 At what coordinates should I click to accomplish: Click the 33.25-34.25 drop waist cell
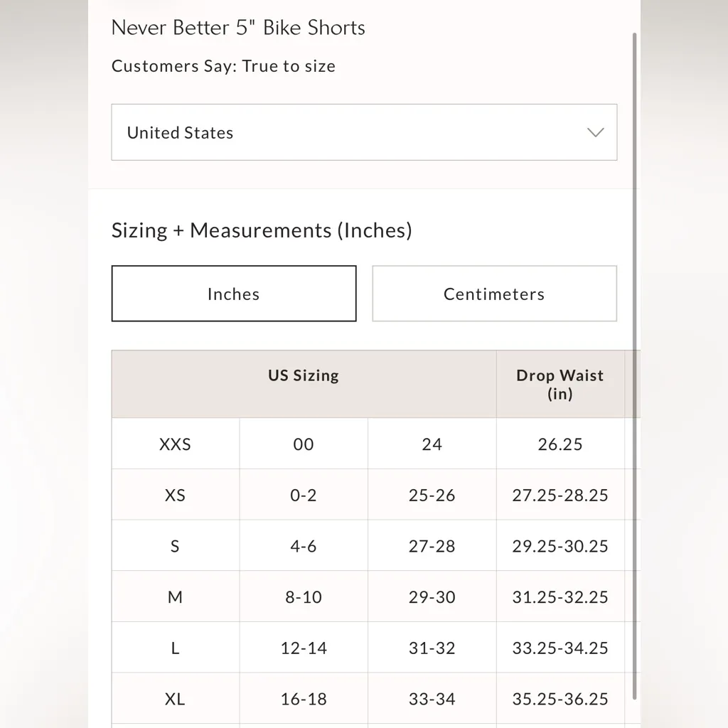click(x=560, y=648)
